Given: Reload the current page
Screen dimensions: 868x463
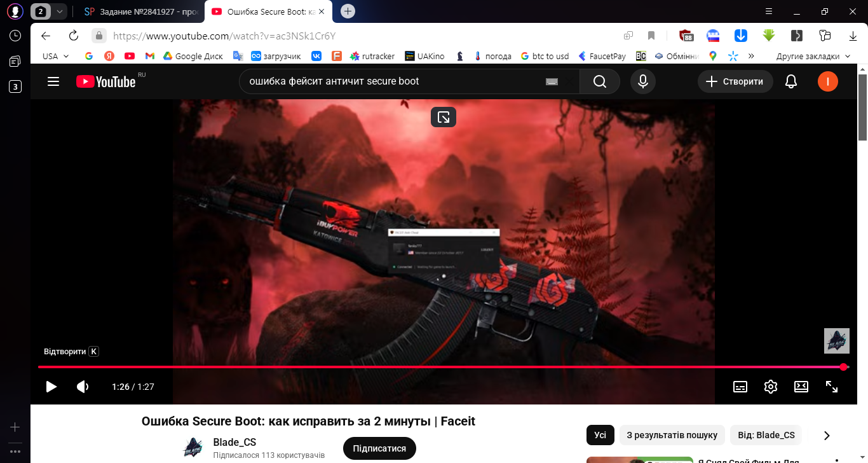Looking at the screenshot, I should point(74,36).
